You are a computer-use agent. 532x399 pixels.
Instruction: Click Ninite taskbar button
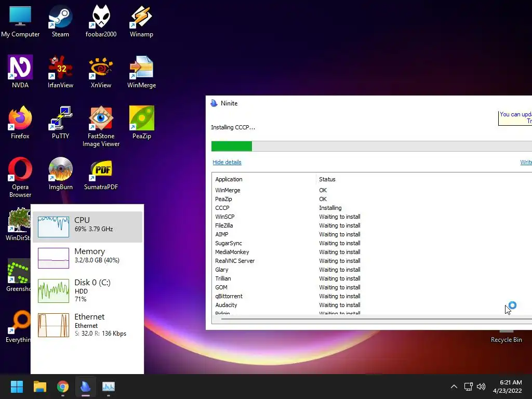pyautogui.click(x=86, y=387)
